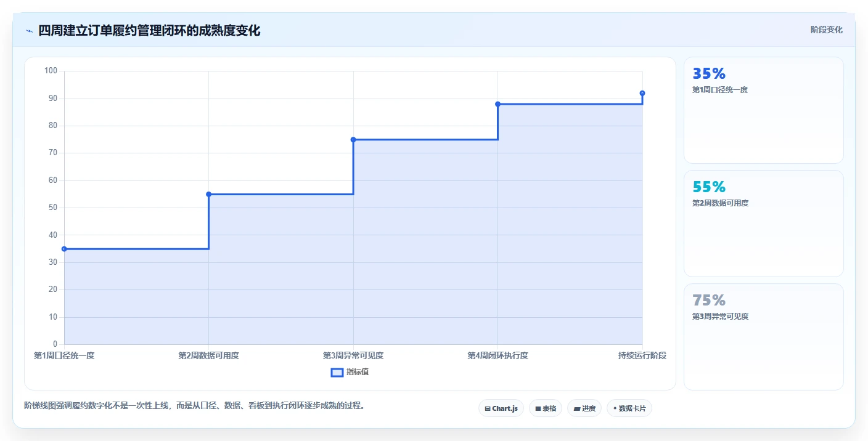Click the 表格 tag pill
This screenshot has width=868, height=441.
(x=545, y=408)
